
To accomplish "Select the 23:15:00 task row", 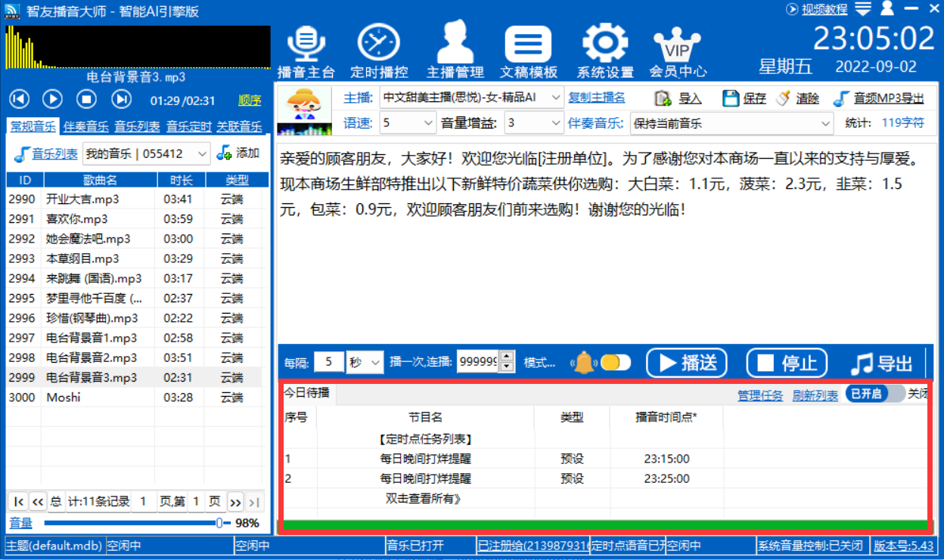I will coord(604,459).
